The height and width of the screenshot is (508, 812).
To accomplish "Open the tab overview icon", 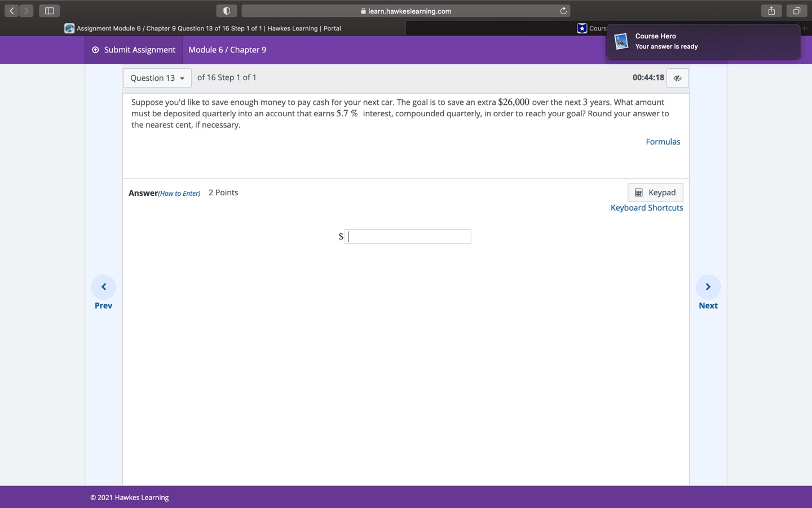I will [x=796, y=10].
